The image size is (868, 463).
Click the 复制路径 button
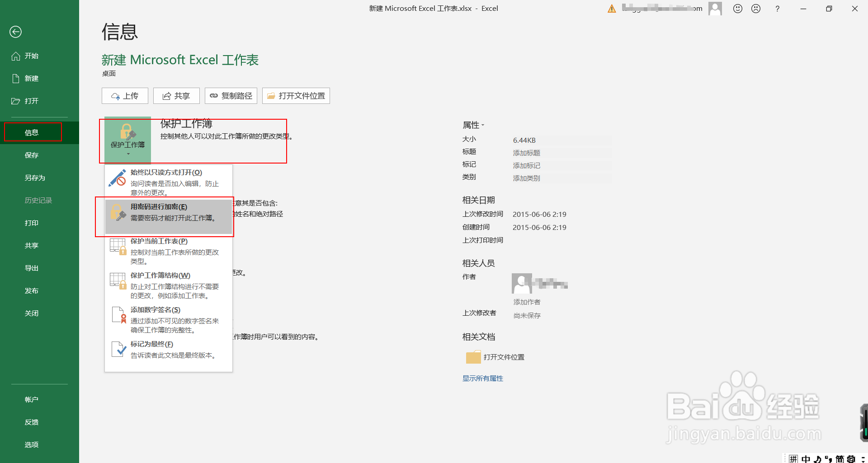point(231,96)
